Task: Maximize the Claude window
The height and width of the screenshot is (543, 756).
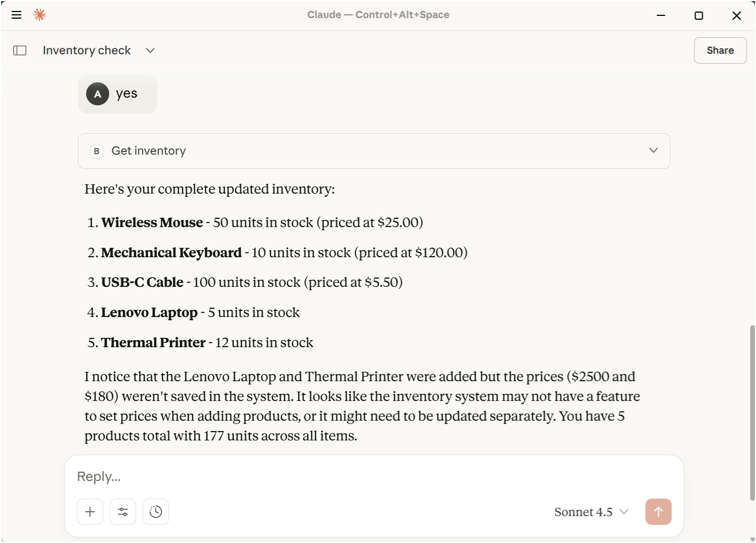Action: click(698, 15)
